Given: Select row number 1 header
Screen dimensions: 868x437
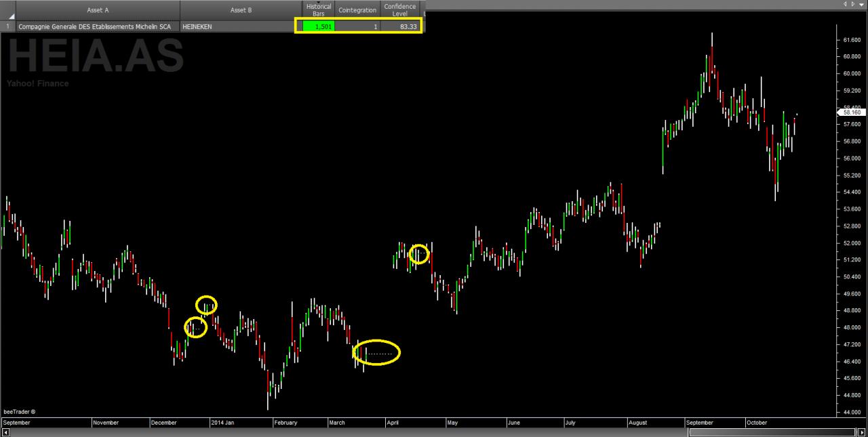Looking at the screenshot, I should [8, 26].
